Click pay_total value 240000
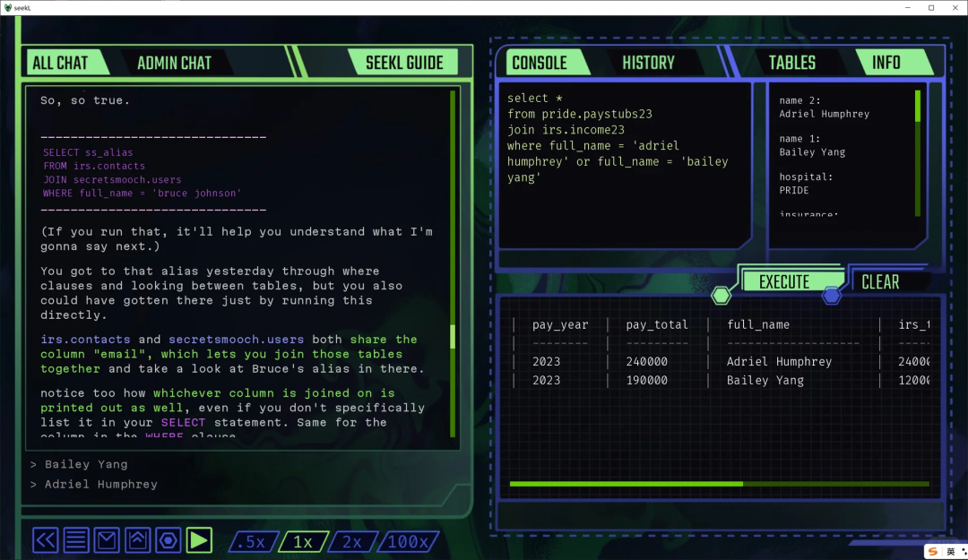This screenshot has width=968, height=560. point(646,362)
